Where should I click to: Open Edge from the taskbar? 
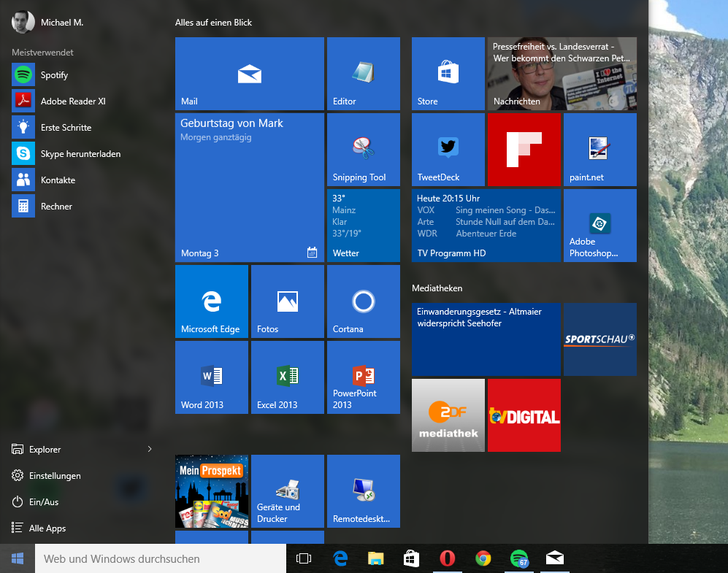point(340,558)
